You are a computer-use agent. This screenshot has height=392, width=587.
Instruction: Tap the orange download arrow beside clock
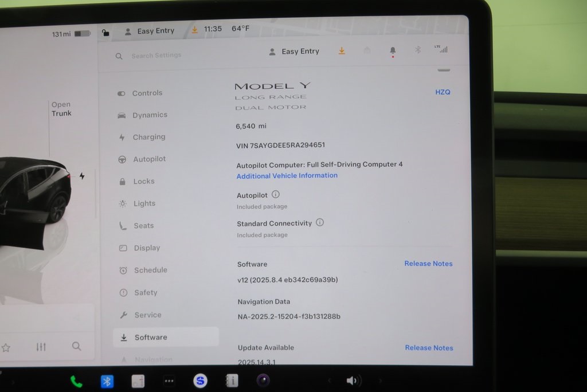tap(195, 30)
